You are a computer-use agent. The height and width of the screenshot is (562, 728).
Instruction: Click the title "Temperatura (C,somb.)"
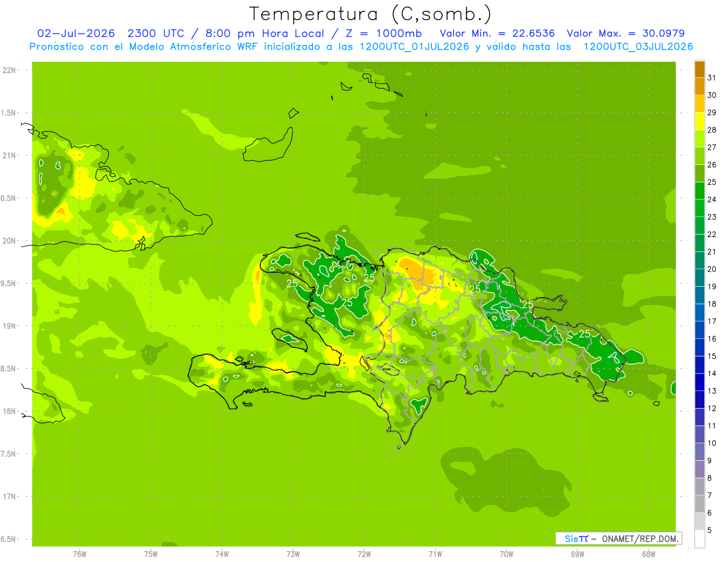click(x=371, y=14)
